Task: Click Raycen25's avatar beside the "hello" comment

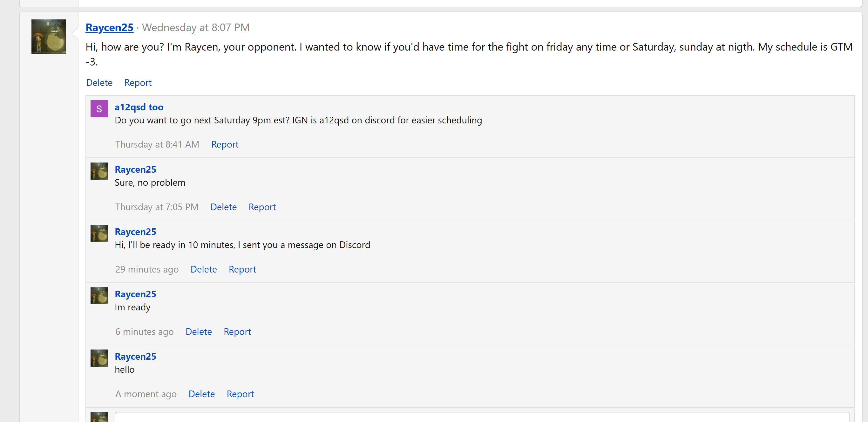Action: coord(99,358)
